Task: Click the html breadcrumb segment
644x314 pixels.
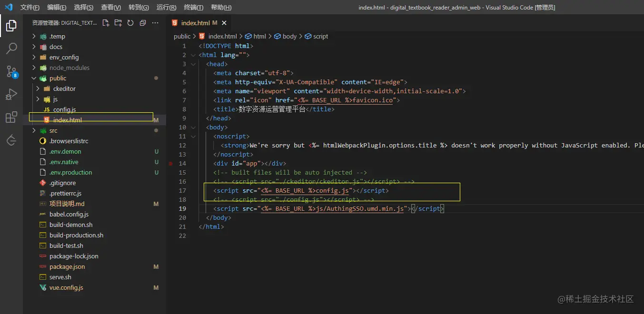Action: click(x=260, y=36)
